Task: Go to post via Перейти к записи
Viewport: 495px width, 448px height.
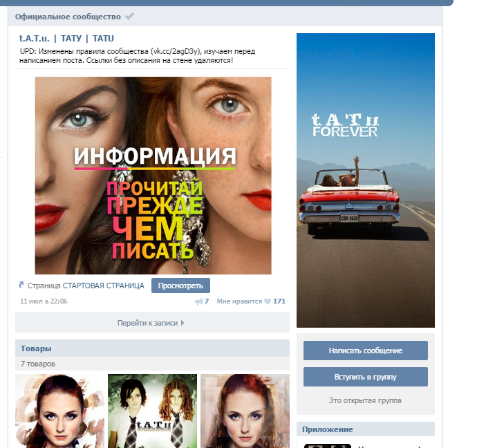Action: point(152,323)
